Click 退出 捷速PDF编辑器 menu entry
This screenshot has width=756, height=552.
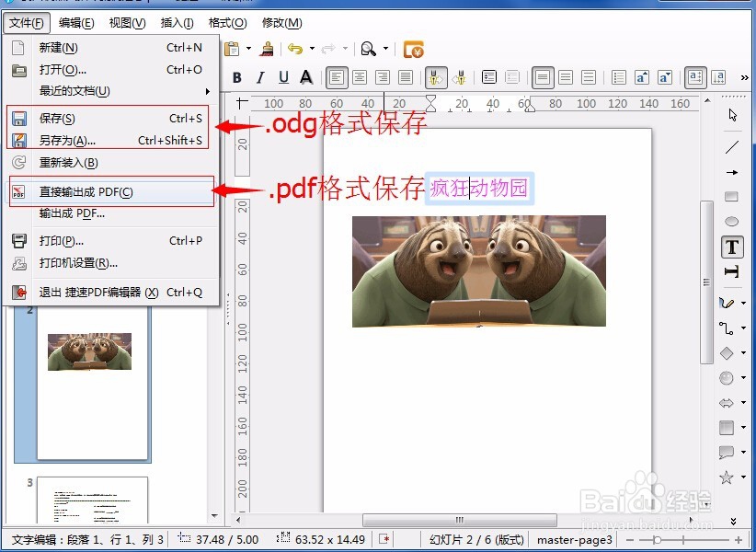pos(112,293)
